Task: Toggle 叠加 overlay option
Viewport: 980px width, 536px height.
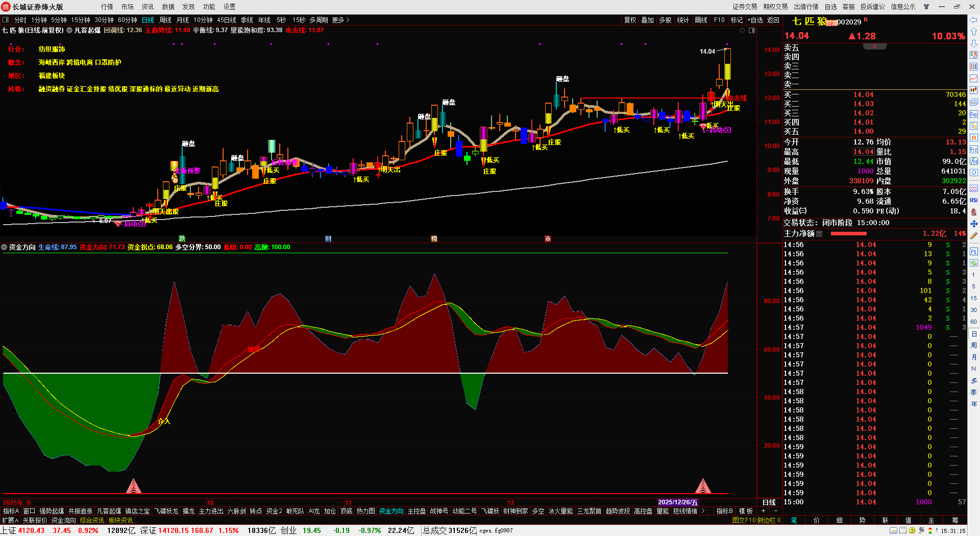Action: [x=648, y=20]
